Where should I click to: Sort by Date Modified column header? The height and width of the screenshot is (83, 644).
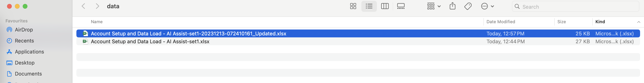point(500,22)
